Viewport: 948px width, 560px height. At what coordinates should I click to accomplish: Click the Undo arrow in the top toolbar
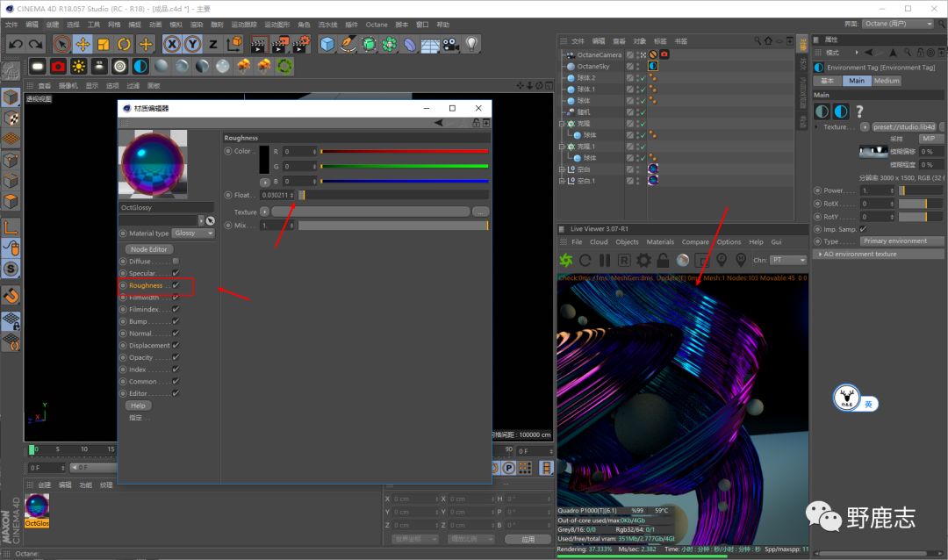tap(15, 44)
